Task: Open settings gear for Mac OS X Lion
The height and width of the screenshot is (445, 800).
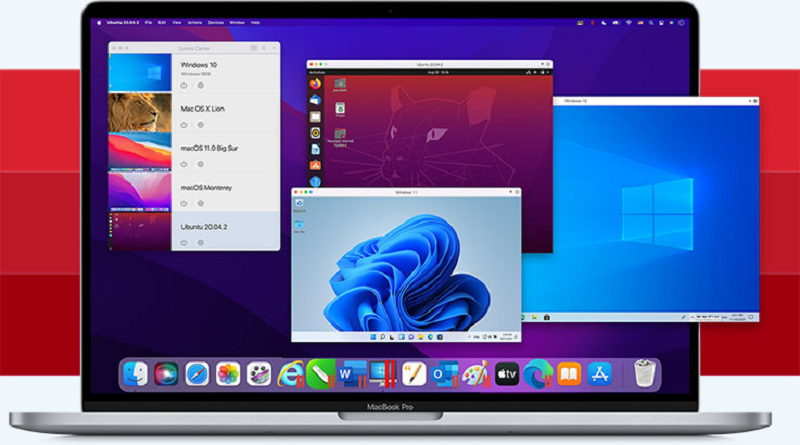Action: pyautogui.click(x=200, y=125)
